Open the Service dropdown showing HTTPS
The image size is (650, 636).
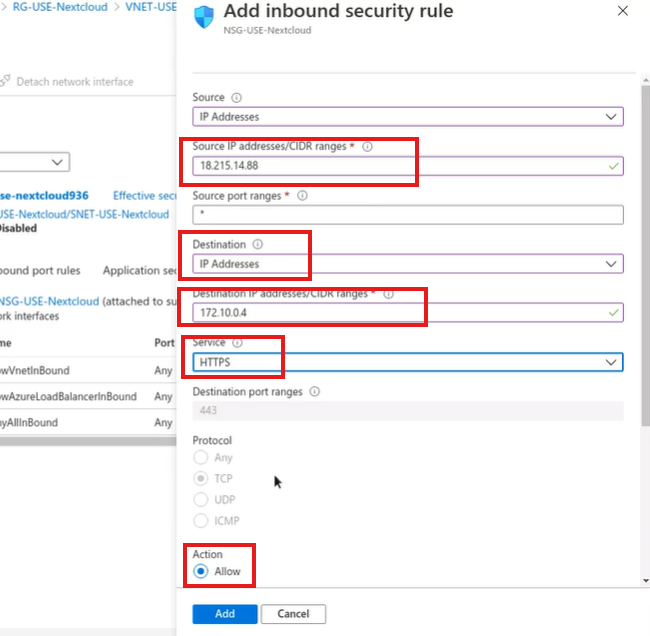(x=407, y=362)
